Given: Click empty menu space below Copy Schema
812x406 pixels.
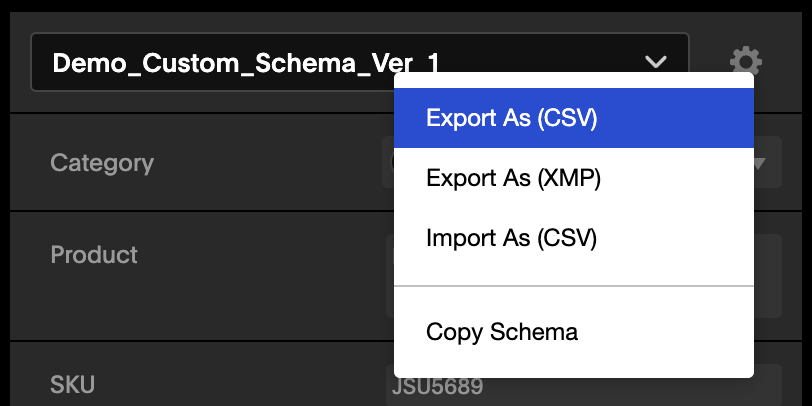Looking at the screenshot, I should [x=574, y=369].
